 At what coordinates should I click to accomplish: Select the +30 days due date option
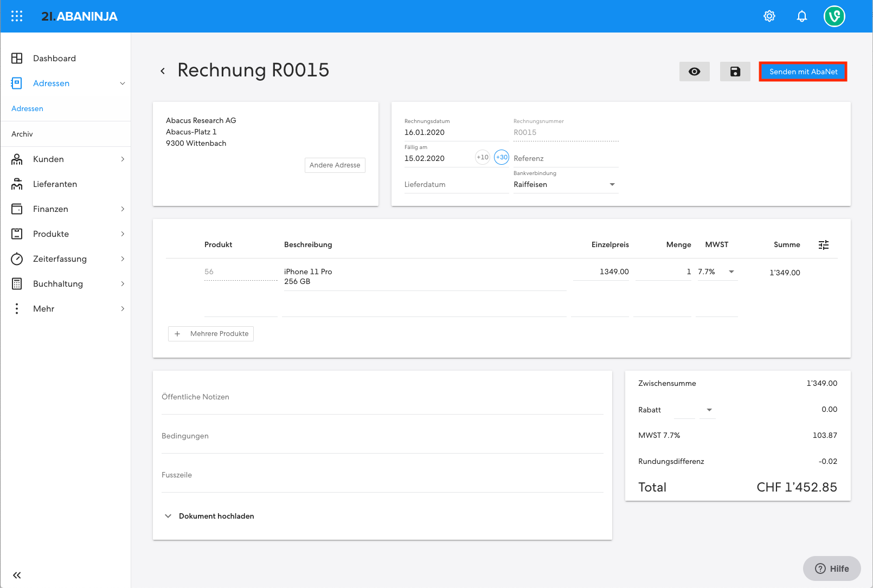pyautogui.click(x=502, y=157)
